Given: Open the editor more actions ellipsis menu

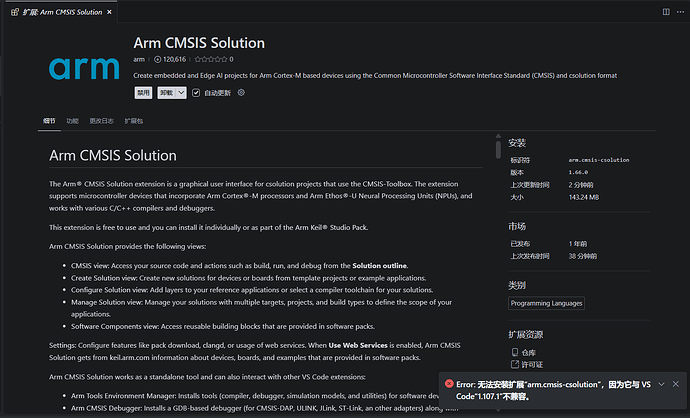Looking at the screenshot, I should [680, 12].
